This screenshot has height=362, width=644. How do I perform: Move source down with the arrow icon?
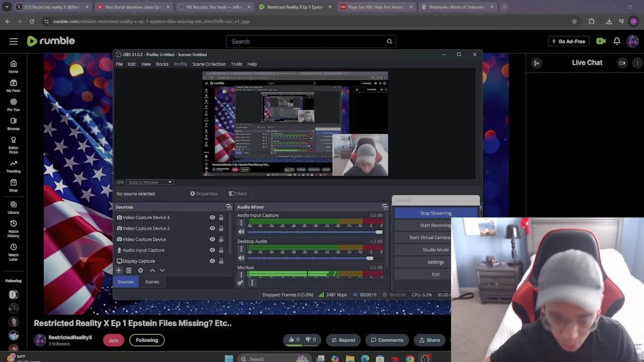tap(162, 270)
